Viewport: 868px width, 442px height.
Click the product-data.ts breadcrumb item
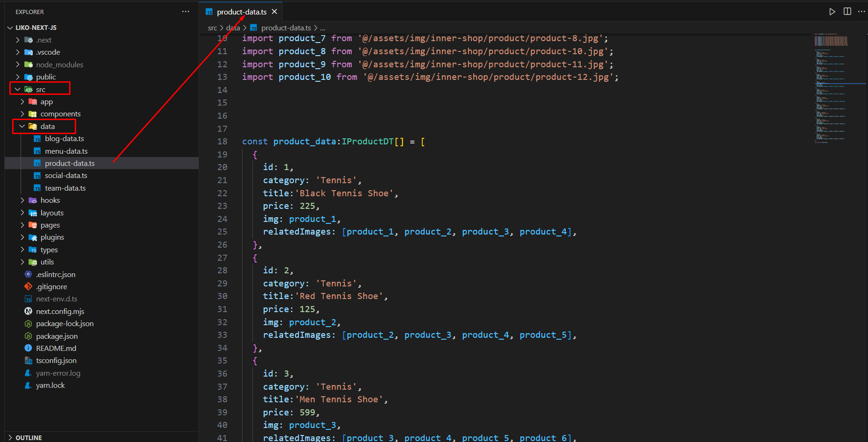(x=286, y=28)
